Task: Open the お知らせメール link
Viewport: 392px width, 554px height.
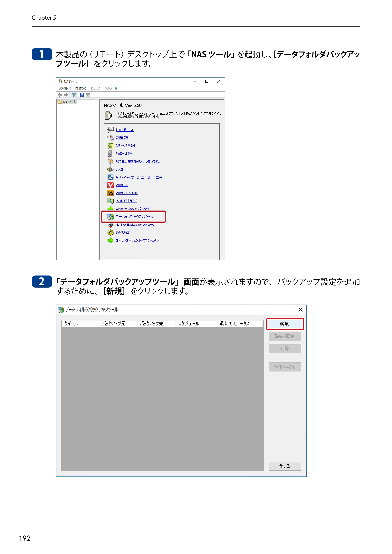Action: 125,130
